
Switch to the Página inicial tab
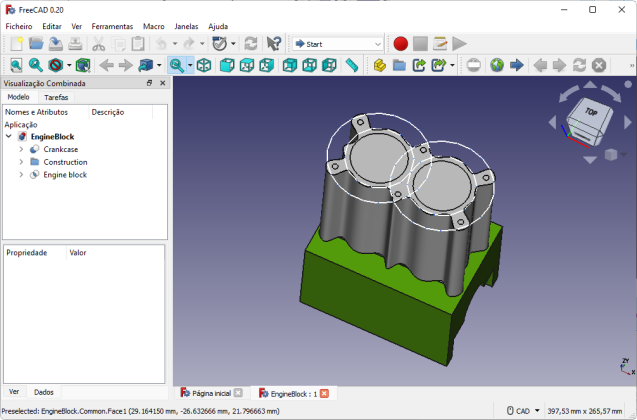[x=211, y=393]
